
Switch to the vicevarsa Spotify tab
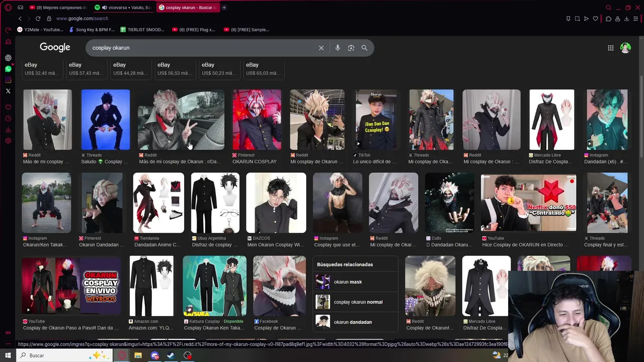pyautogui.click(x=123, y=8)
